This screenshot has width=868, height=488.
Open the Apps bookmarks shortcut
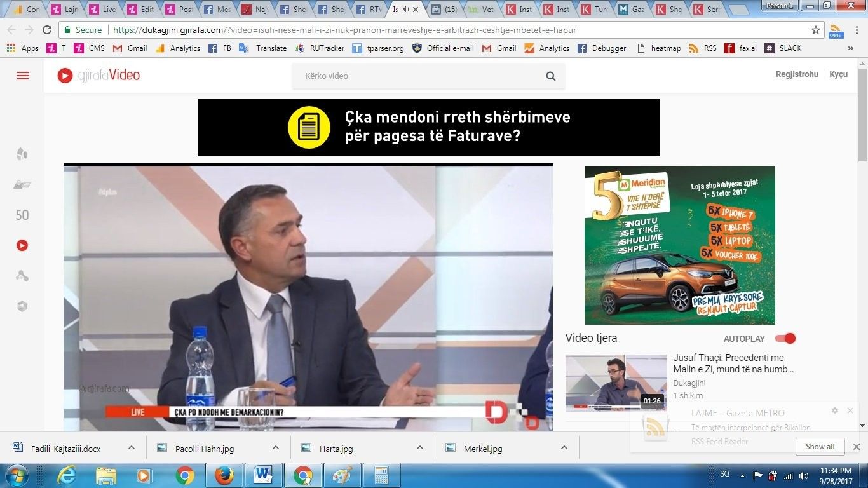point(23,48)
